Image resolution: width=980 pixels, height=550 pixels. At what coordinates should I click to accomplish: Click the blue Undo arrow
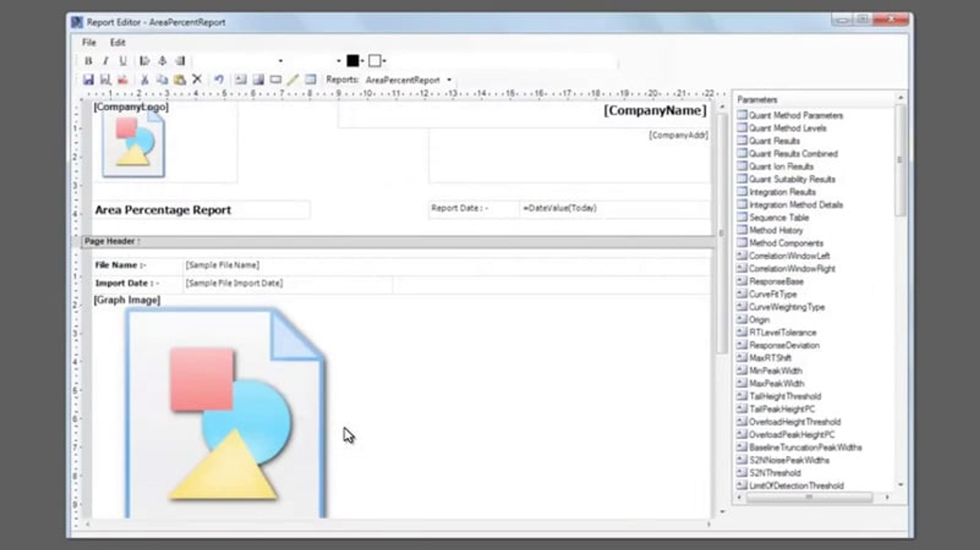pyautogui.click(x=219, y=80)
